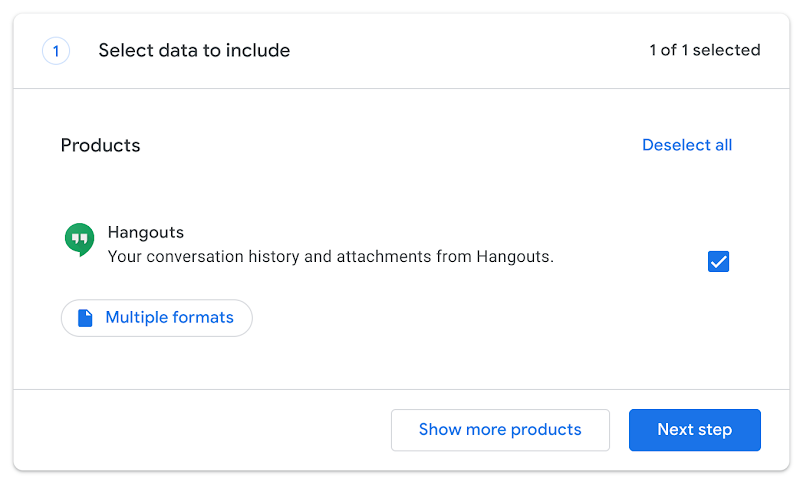
Task: Open the Multiple formats options
Action: click(x=157, y=318)
